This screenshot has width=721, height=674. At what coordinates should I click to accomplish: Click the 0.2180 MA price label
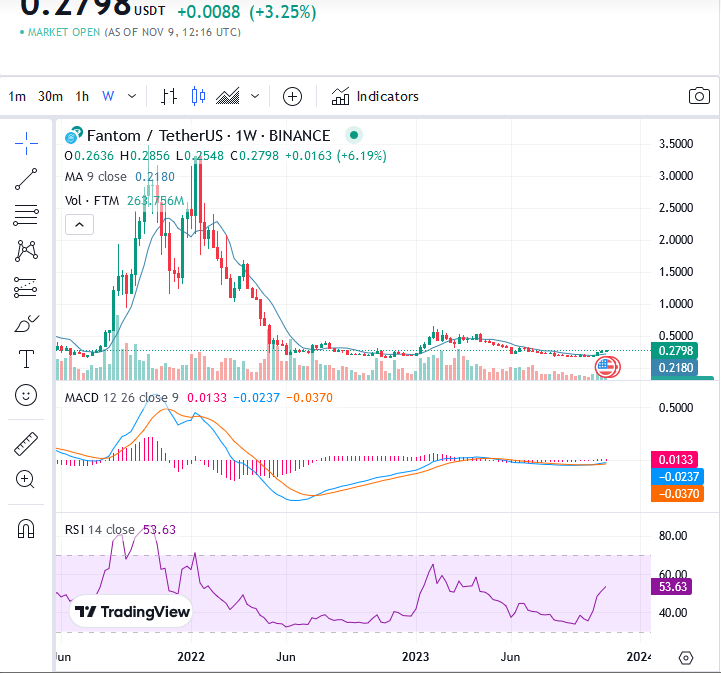pyautogui.click(x=675, y=368)
